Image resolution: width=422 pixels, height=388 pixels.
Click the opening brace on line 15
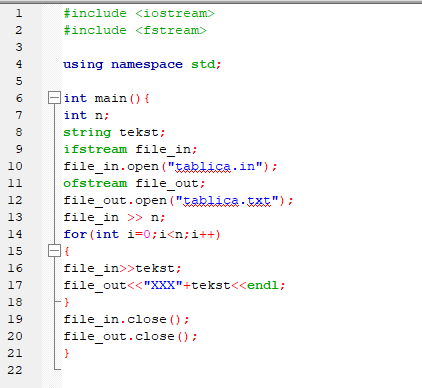[67, 251]
